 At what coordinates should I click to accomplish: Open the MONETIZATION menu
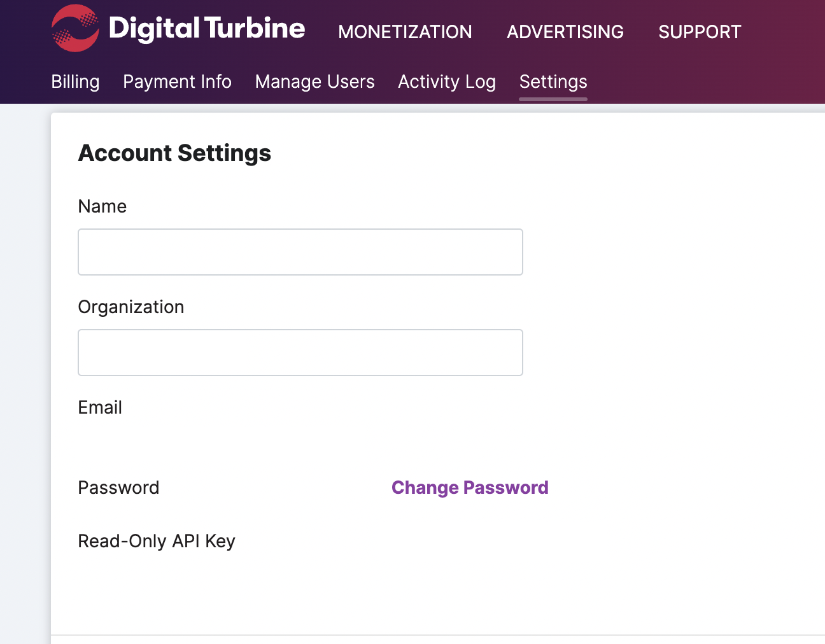pos(405,32)
